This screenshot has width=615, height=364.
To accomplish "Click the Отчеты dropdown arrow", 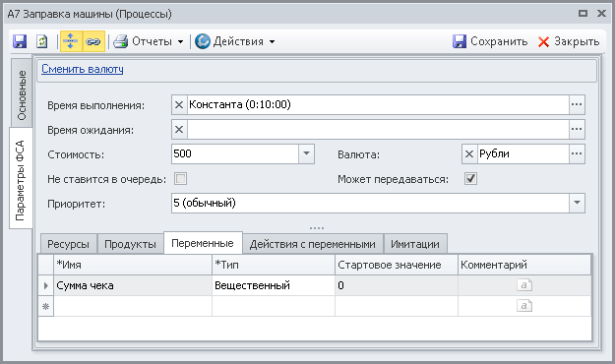I will [180, 41].
